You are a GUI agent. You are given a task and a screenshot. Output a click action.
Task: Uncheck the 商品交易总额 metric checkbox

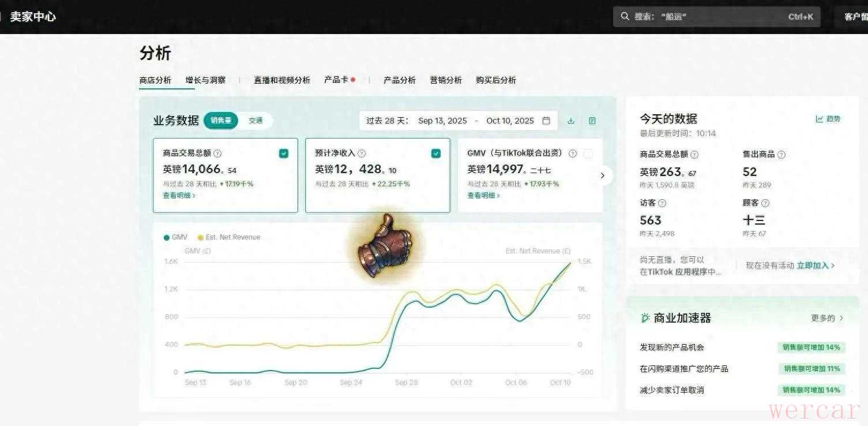pos(283,154)
